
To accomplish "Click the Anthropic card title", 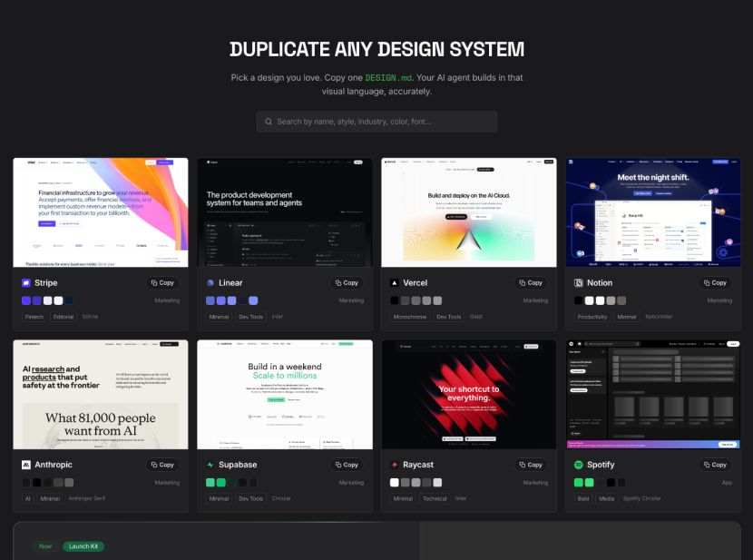I will (x=54, y=465).
